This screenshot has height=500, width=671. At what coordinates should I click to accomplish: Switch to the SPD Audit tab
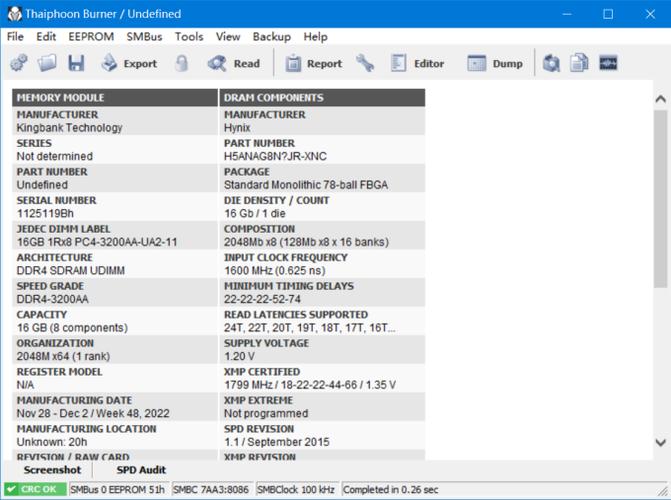coord(141,470)
